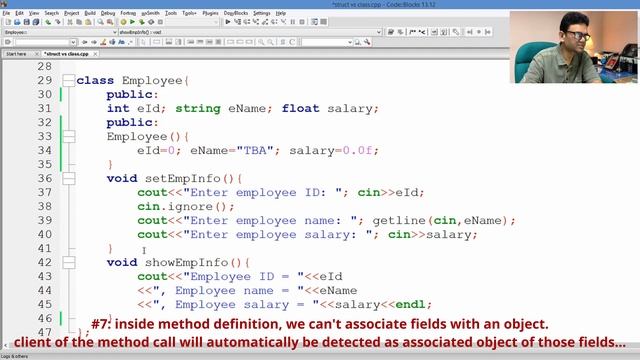The image size is (640, 360).
Task: Save the current file
Action: (27, 22)
